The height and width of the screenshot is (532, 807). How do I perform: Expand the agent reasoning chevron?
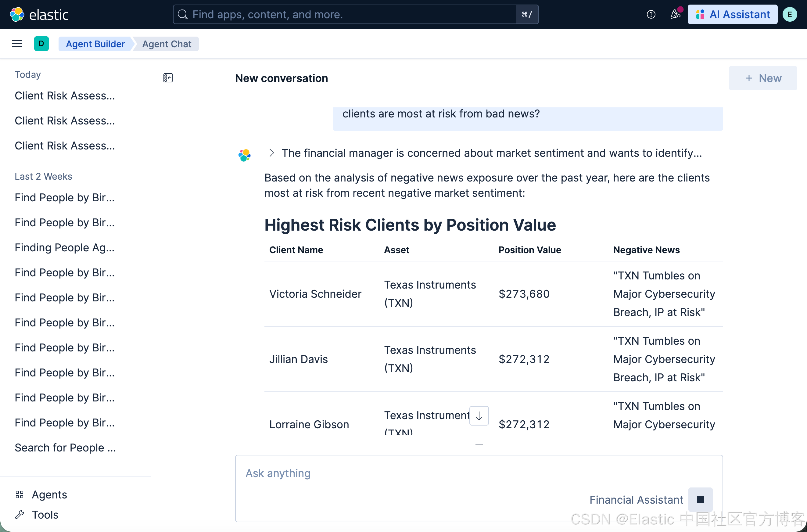pyautogui.click(x=271, y=153)
